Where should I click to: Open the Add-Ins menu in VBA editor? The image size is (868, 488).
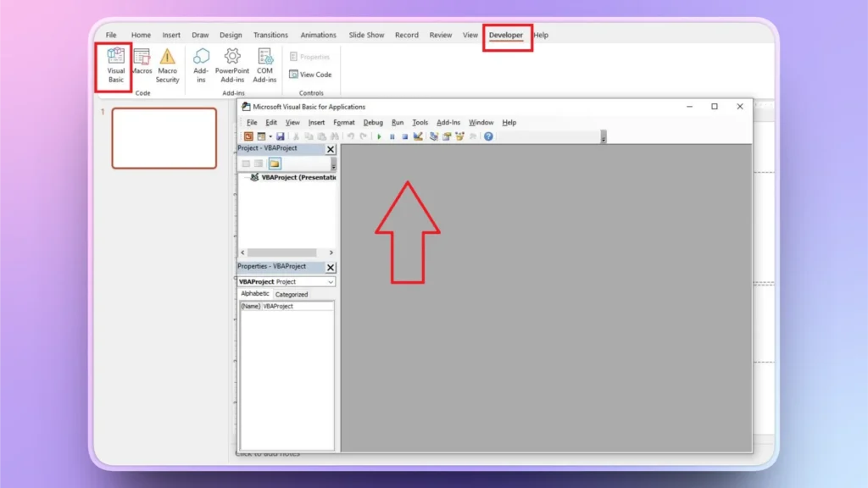[448, 122]
